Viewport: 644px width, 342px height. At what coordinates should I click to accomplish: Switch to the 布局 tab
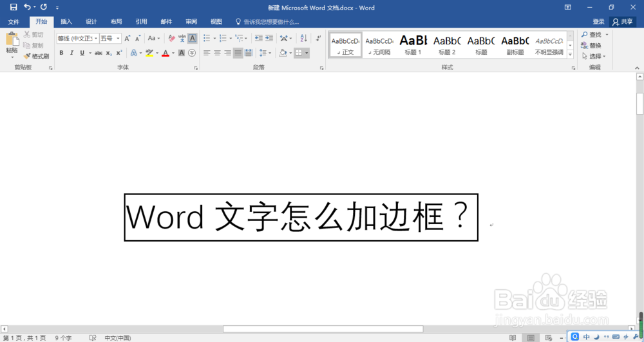(116, 22)
